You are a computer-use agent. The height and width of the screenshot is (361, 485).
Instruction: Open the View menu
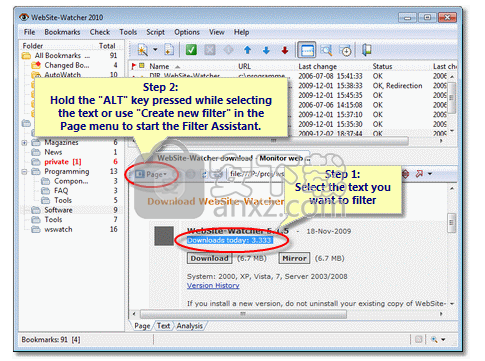click(x=217, y=32)
